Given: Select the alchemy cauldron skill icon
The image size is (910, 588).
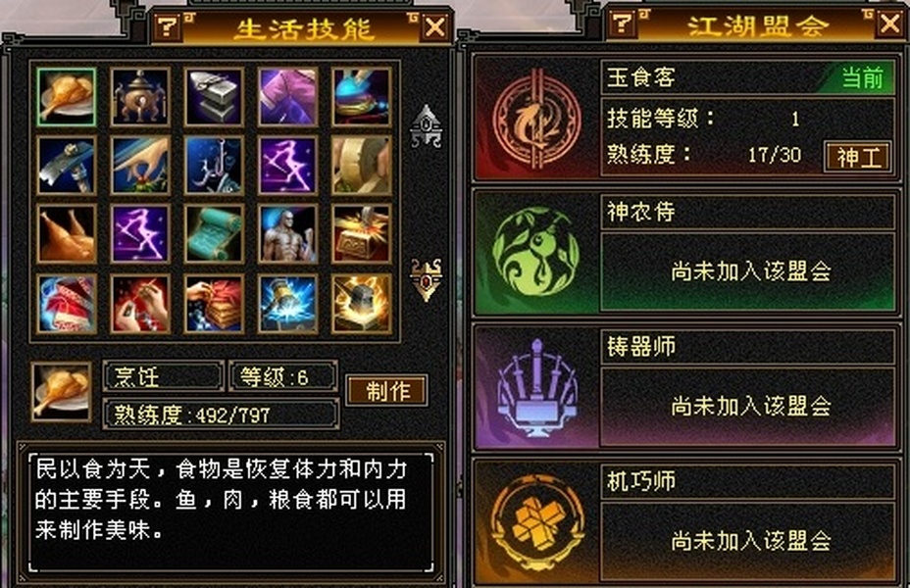Looking at the screenshot, I should tap(140, 97).
